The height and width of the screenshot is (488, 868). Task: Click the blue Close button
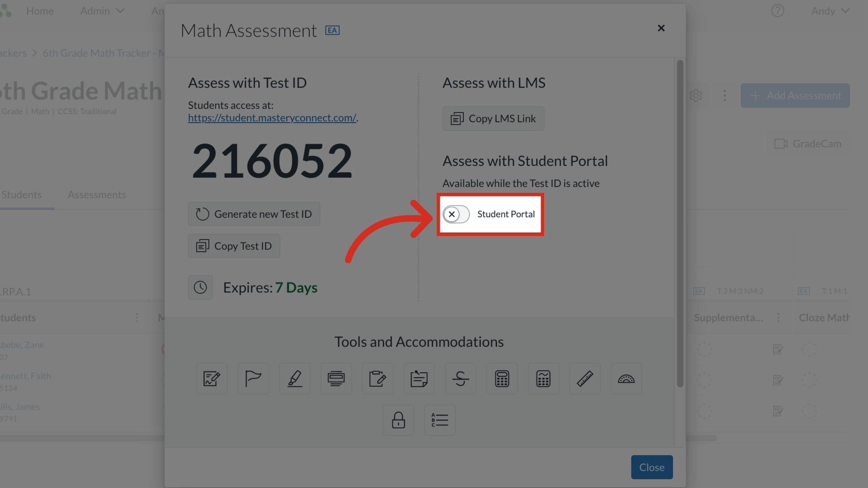(x=652, y=467)
